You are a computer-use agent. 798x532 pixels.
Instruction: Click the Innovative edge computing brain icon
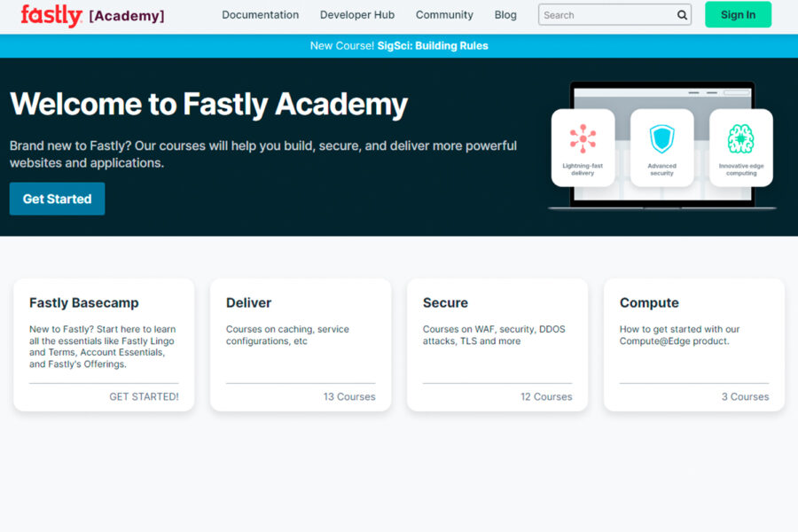[x=741, y=139]
